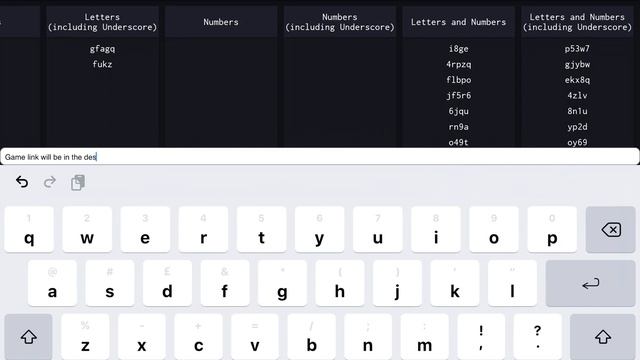This screenshot has width=640, height=360.
Task: Tap the undo arrow icon
Action: [22, 182]
